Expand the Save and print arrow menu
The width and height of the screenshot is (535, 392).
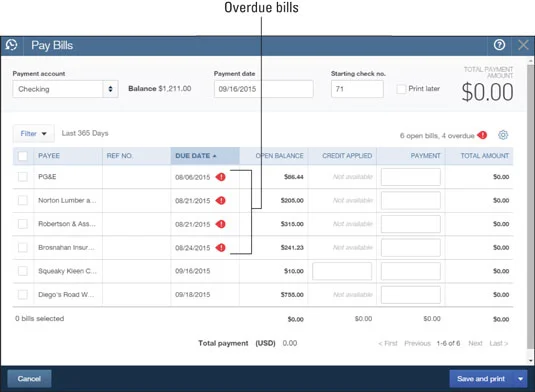521,379
